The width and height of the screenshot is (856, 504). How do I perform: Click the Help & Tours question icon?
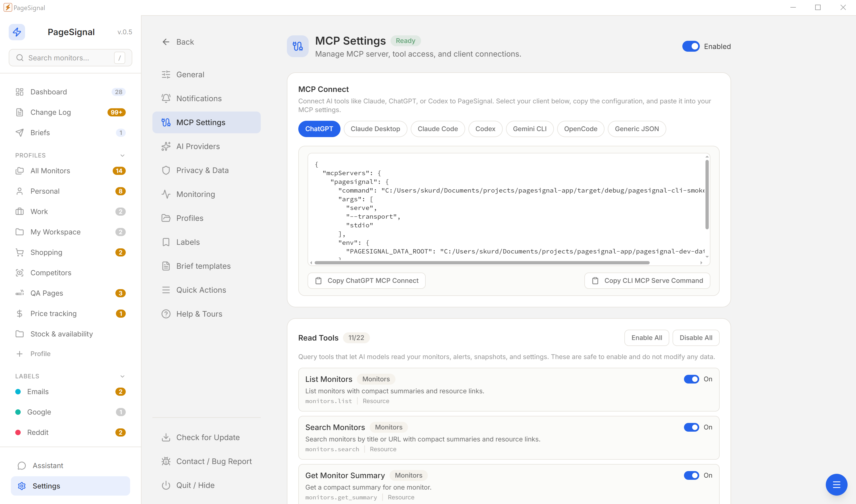pos(166,314)
